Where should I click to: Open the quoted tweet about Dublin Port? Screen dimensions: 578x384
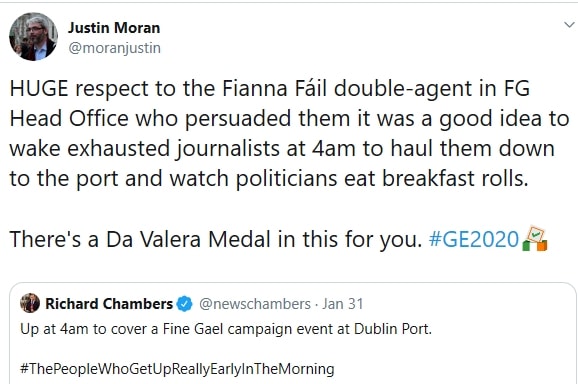coord(226,329)
